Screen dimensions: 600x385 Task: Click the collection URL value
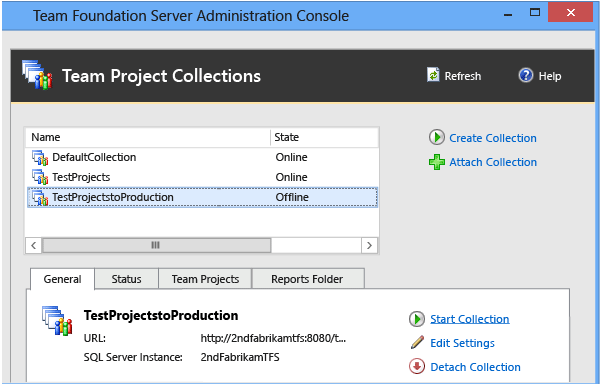[273, 338]
